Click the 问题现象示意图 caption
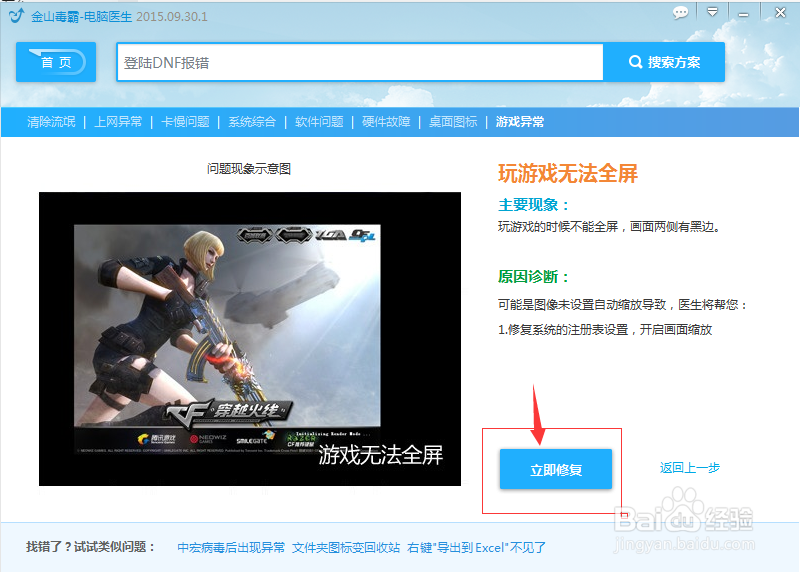The width and height of the screenshot is (800, 572). [x=249, y=169]
